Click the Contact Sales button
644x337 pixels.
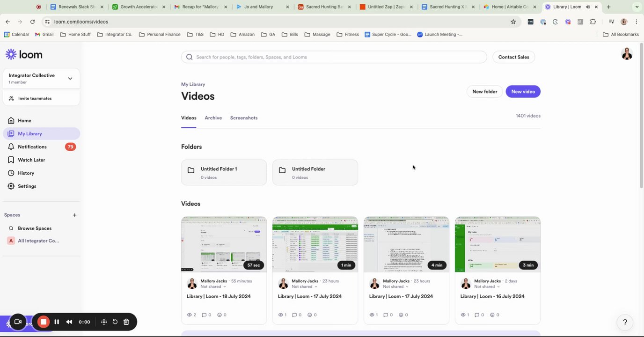pos(513,57)
